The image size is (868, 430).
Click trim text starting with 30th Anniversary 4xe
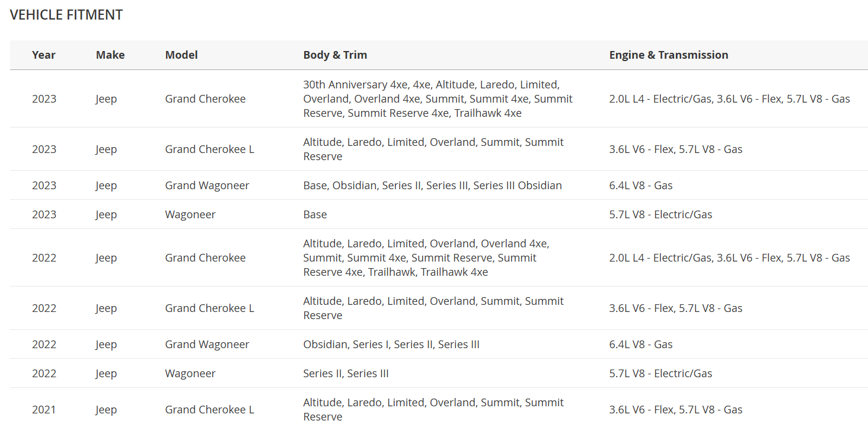(x=438, y=99)
